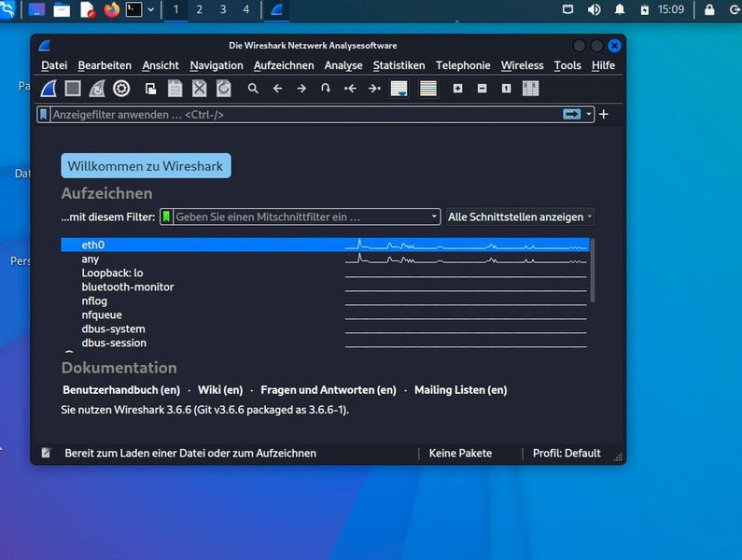Image resolution: width=742 pixels, height=560 pixels.
Task: Click plus to add filter button
Action: [603, 114]
